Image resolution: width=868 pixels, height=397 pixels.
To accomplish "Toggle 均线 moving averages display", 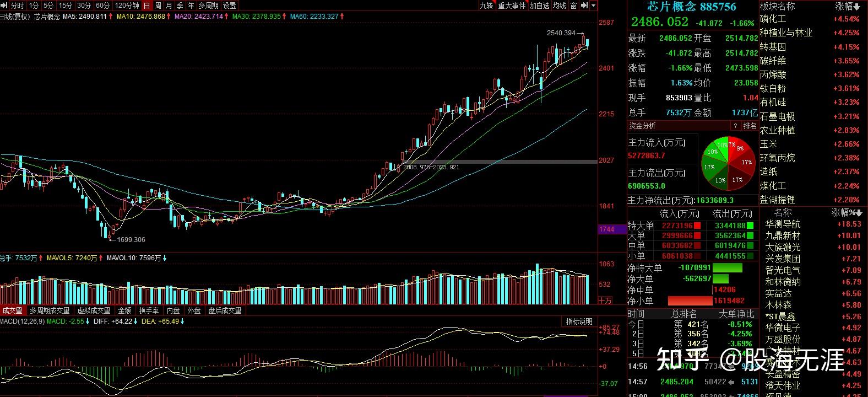I will point(560,6).
